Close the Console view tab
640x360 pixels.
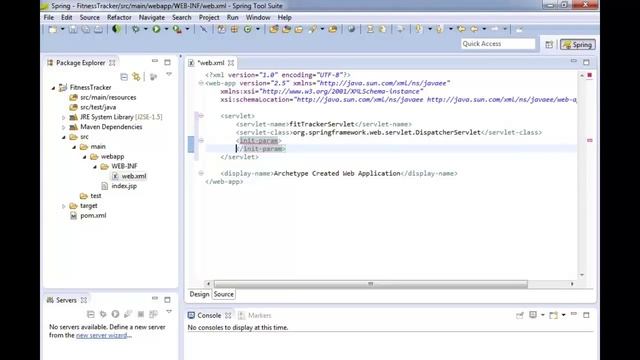tap(228, 316)
